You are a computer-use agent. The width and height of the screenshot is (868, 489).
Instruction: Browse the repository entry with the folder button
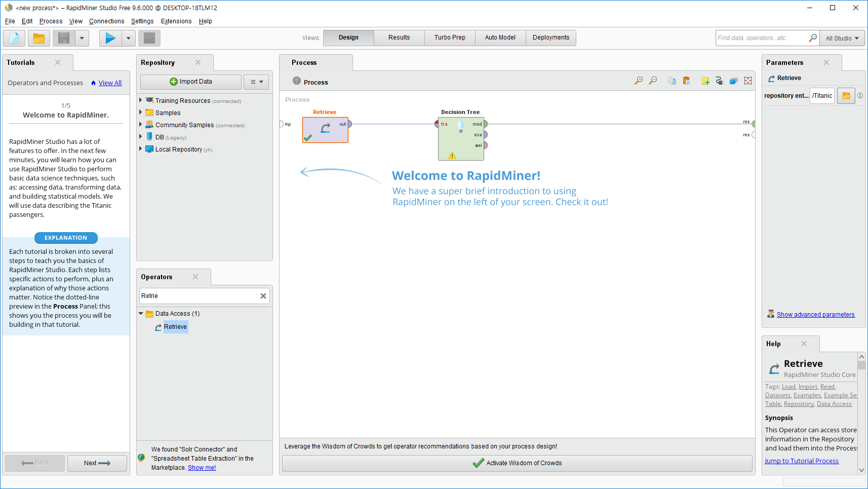click(x=846, y=95)
